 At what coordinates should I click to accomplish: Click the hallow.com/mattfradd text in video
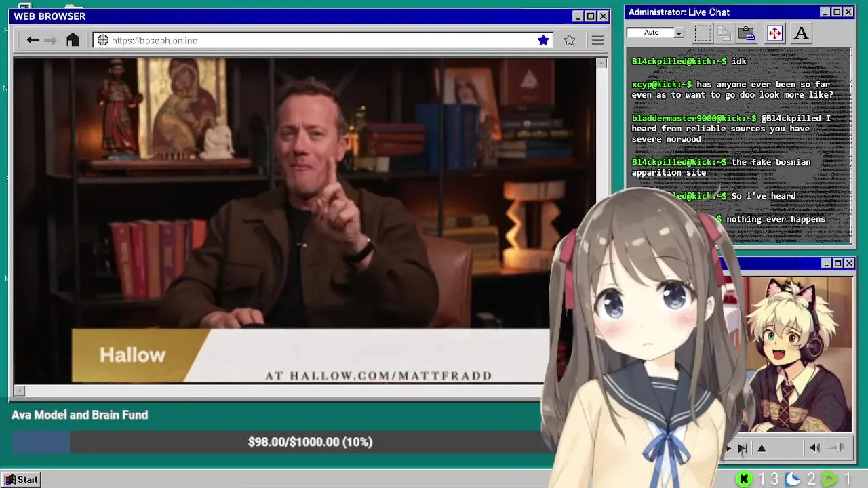pyautogui.click(x=378, y=375)
